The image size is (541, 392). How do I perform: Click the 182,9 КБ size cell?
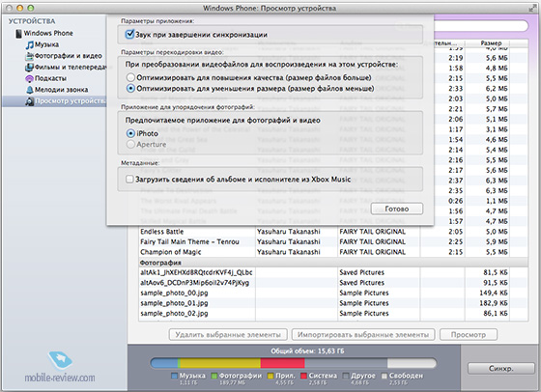click(494, 303)
